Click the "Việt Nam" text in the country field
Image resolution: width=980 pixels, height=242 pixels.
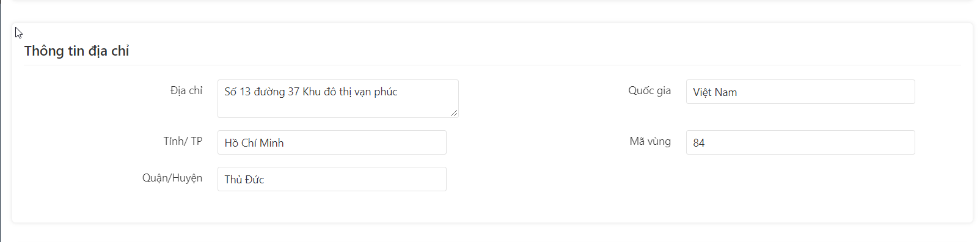point(715,92)
